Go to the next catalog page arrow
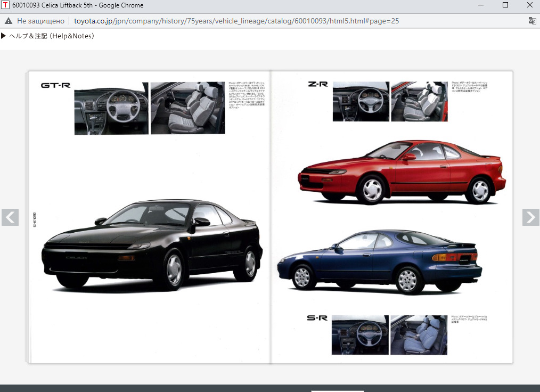Viewport: 540px width, 392px height. tap(531, 217)
